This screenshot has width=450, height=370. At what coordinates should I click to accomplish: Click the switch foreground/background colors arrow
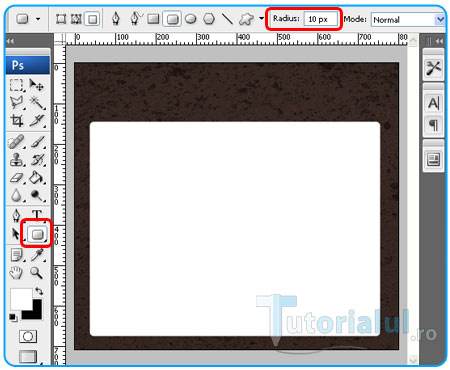[x=39, y=291]
